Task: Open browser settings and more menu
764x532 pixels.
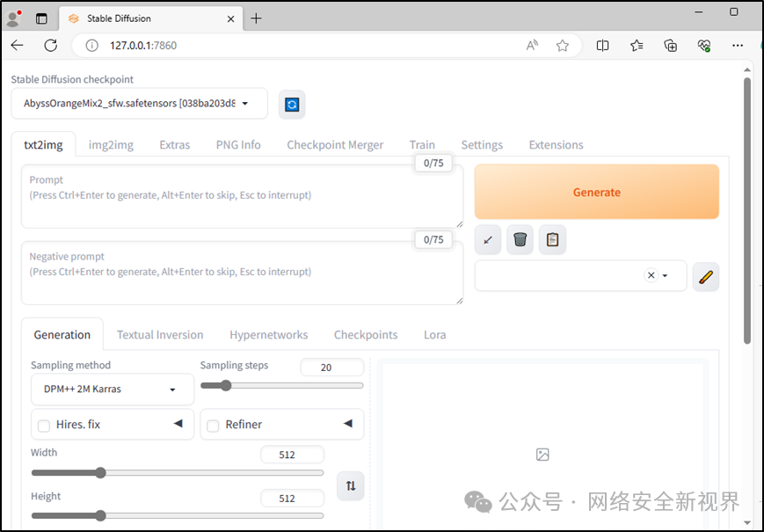Action: (738, 46)
